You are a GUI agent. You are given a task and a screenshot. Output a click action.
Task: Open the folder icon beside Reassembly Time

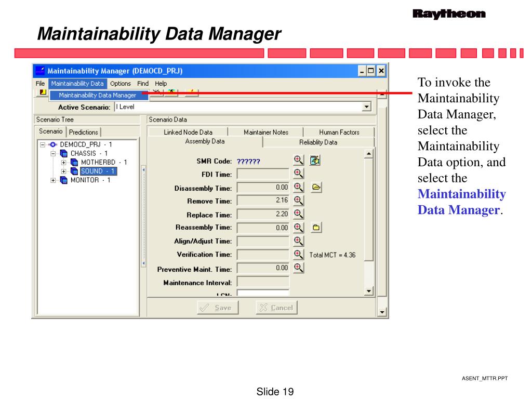316,228
